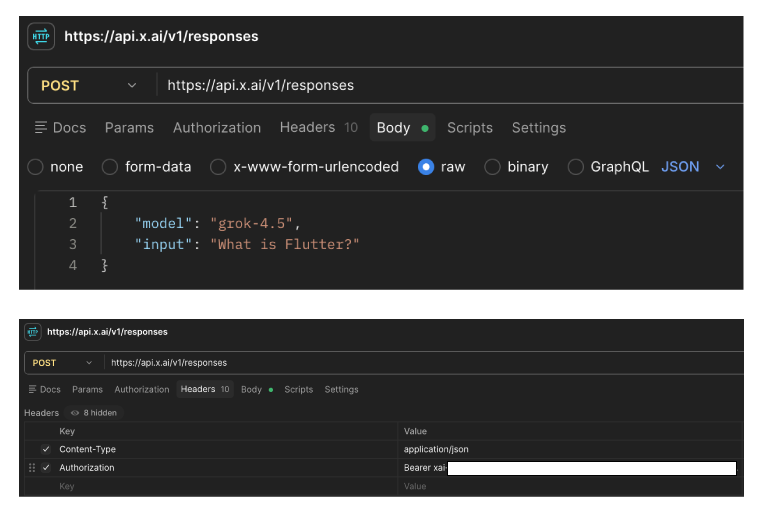Open the POST method dropdown in top panel

pyautogui.click(x=89, y=86)
